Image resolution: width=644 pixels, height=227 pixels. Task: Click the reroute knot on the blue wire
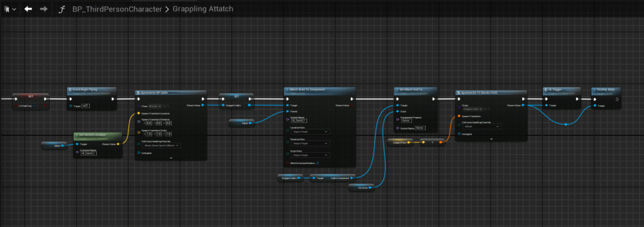565,124
